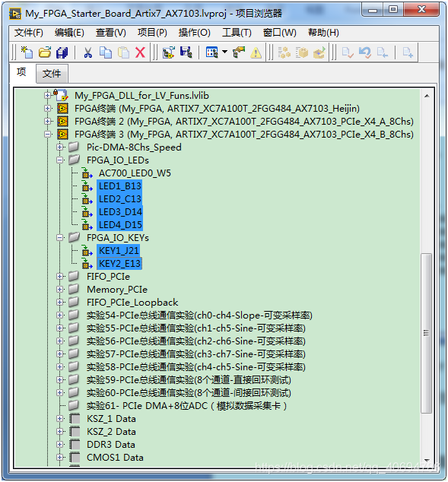
Task: Collapse the FPGA终端 3 target
Action: point(47,134)
